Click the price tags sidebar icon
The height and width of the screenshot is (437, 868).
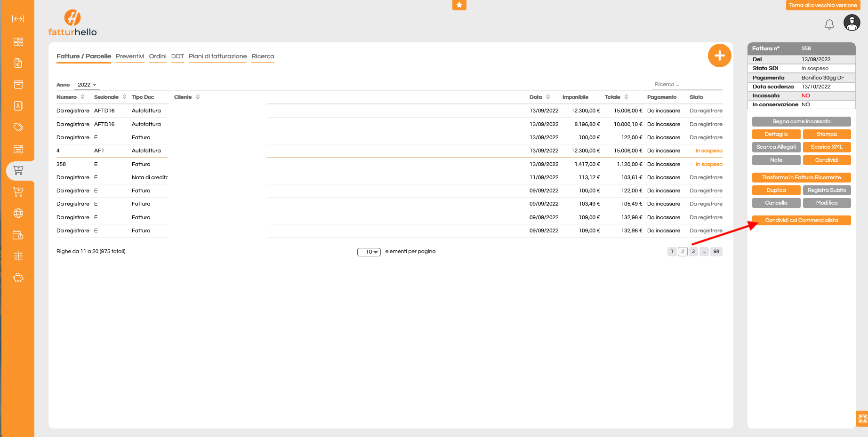pos(18,127)
